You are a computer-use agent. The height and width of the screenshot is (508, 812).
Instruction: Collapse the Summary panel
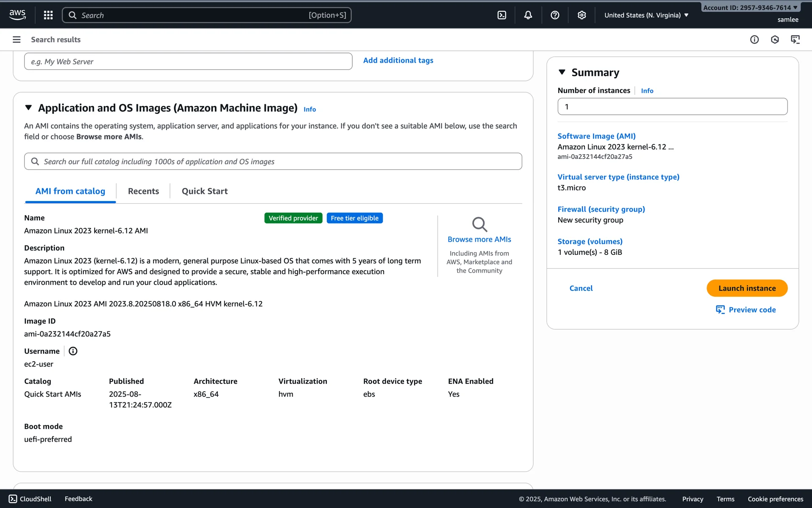click(562, 72)
